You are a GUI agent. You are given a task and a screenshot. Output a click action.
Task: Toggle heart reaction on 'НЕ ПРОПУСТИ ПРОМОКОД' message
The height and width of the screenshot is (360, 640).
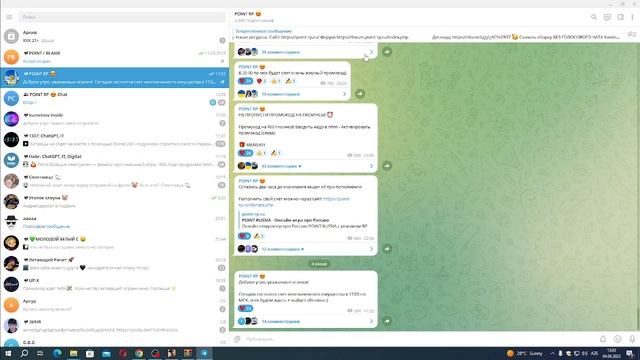coord(245,153)
